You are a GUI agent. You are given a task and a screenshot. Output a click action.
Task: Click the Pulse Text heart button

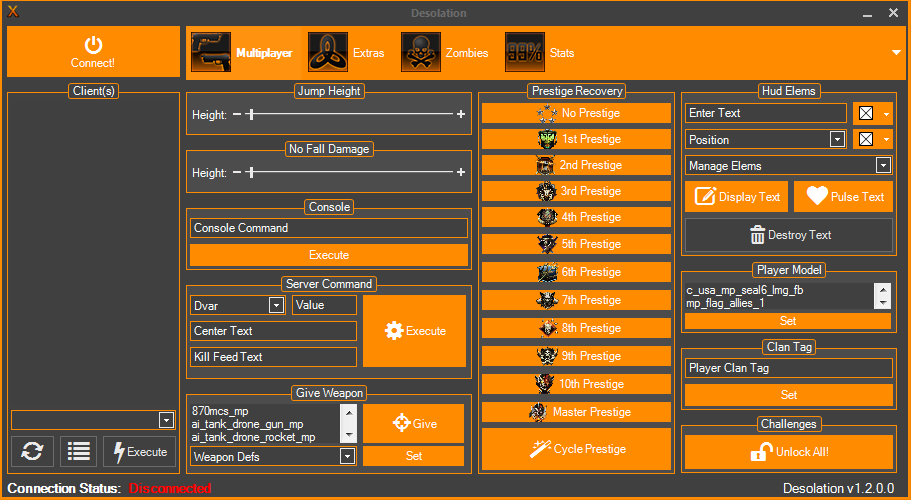point(843,197)
